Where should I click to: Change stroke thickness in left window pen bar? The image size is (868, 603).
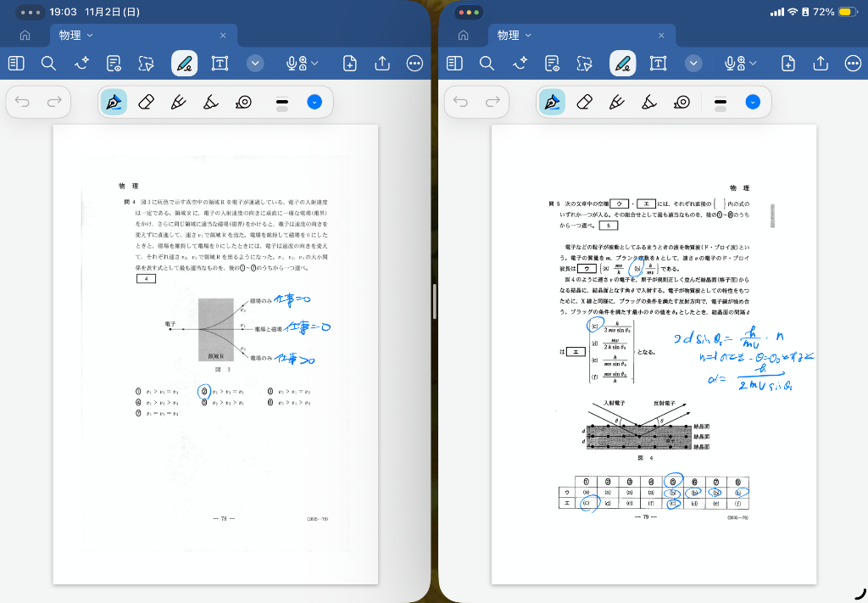[282, 103]
